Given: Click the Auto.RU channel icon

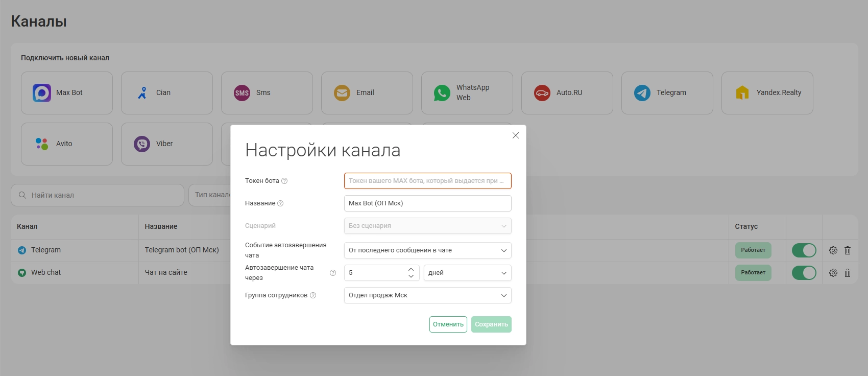Looking at the screenshot, I should pos(542,93).
